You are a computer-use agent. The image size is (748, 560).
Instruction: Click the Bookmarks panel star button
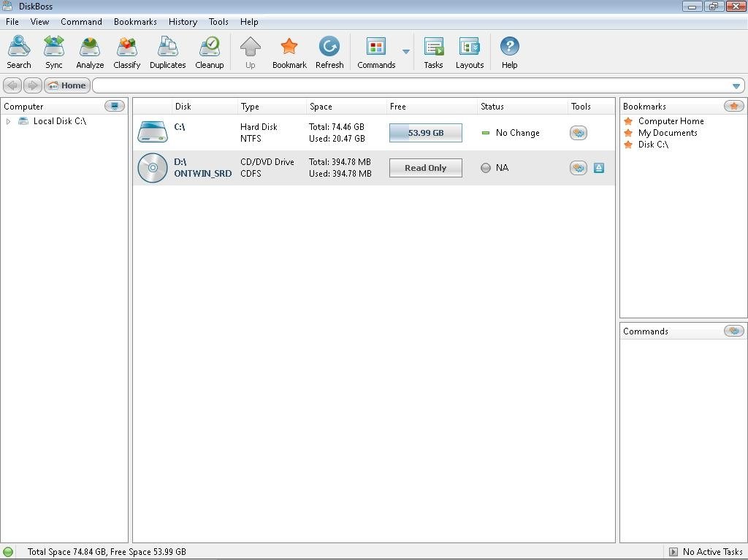tap(733, 106)
